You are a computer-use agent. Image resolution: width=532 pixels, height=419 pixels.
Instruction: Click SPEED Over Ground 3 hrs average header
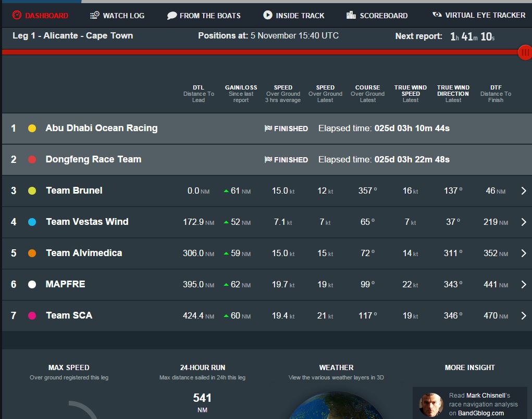click(283, 94)
